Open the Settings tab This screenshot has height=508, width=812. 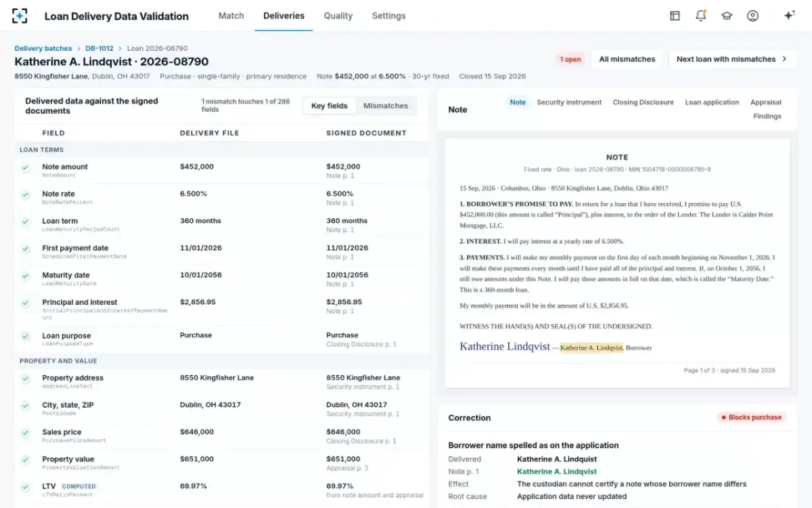click(x=388, y=16)
